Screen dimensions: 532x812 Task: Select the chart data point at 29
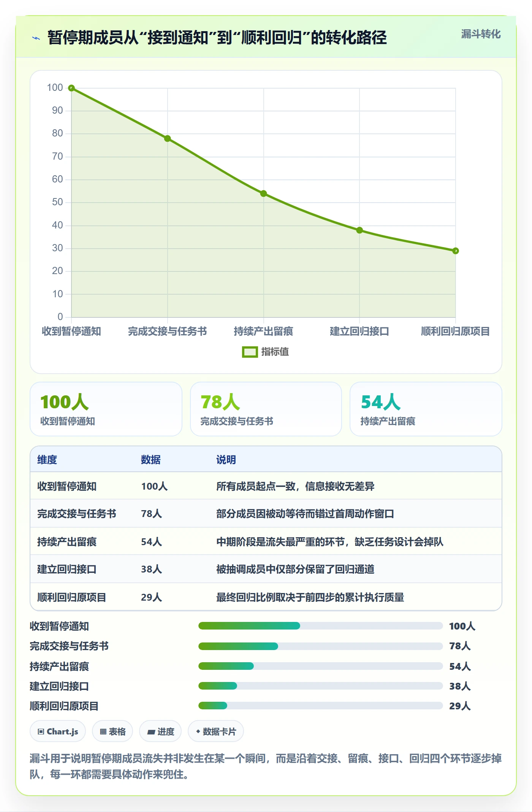pyautogui.click(x=456, y=251)
